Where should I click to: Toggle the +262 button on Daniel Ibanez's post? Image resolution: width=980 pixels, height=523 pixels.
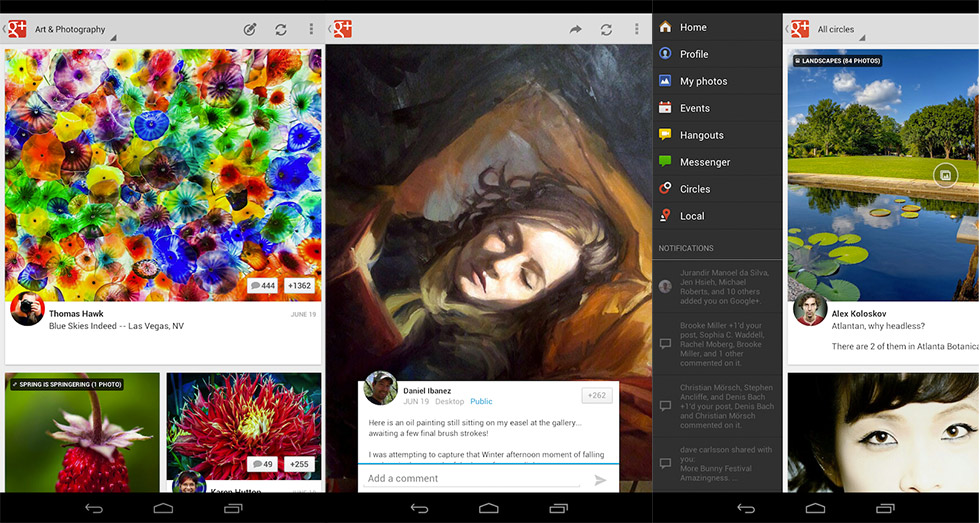click(597, 395)
